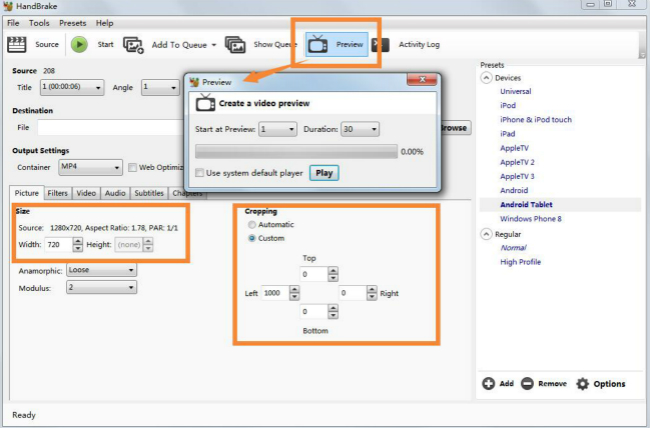Click the Browse button
The image size is (650, 428).
click(x=455, y=128)
